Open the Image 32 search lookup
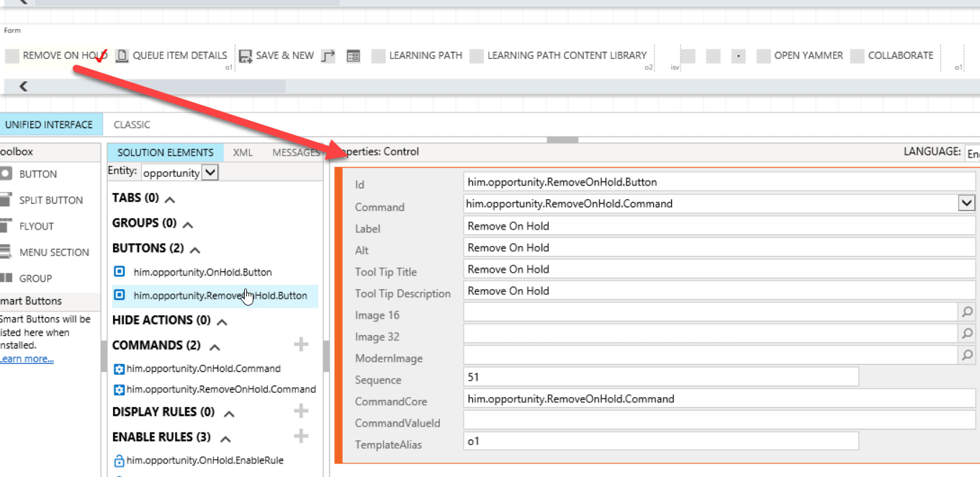 (968, 333)
